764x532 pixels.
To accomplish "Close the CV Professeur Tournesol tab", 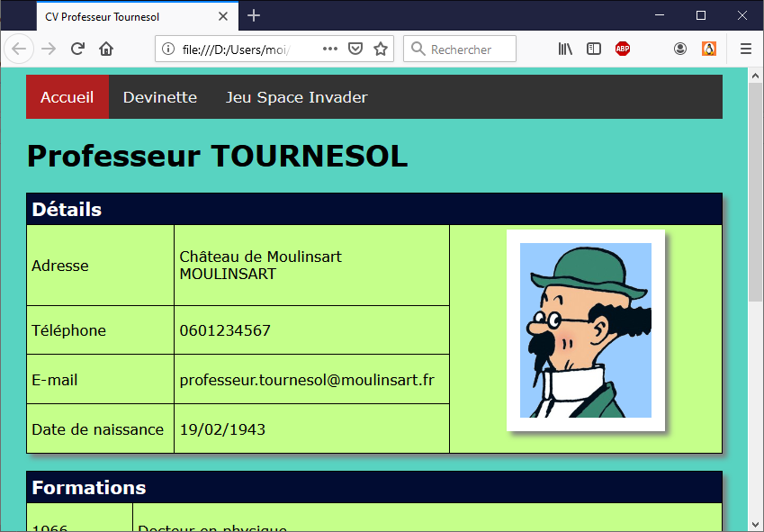I will click(223, 16).
